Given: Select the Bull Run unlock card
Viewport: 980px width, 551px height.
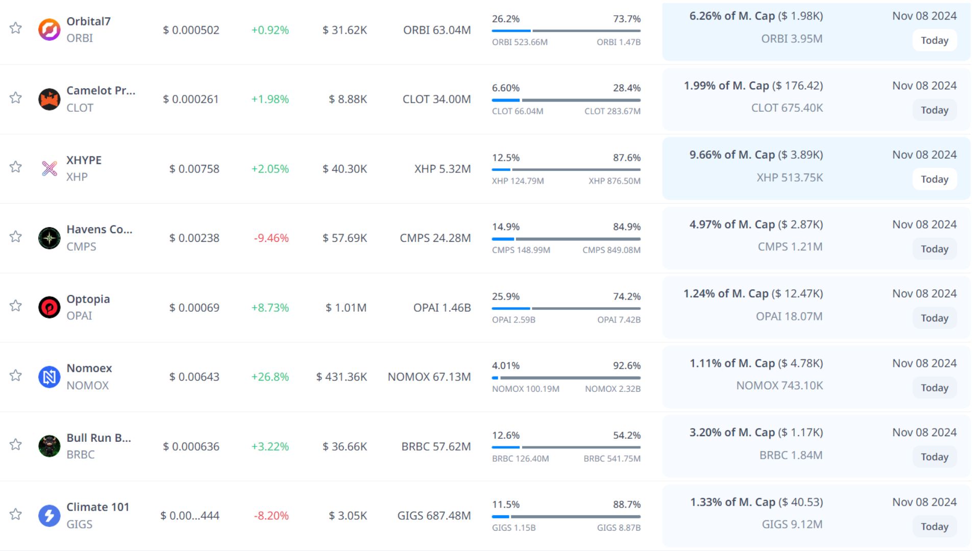Looking at the screenshot, I should (816, 446).
